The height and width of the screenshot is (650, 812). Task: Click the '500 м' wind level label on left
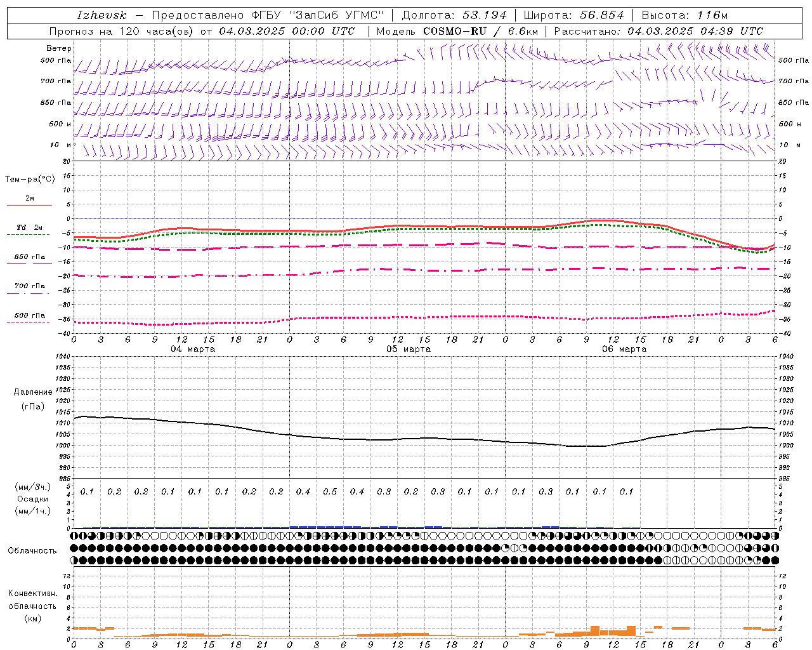point(60,124)
